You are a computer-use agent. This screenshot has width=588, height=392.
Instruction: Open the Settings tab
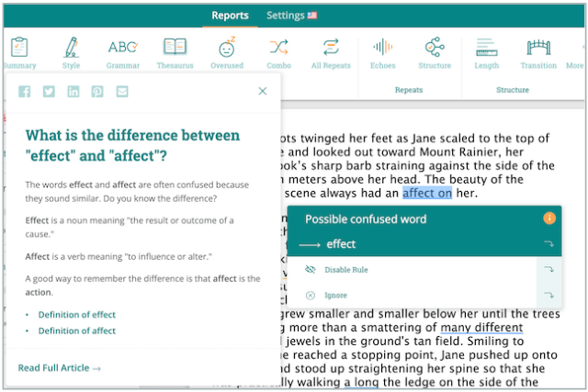tap(286, 16)
